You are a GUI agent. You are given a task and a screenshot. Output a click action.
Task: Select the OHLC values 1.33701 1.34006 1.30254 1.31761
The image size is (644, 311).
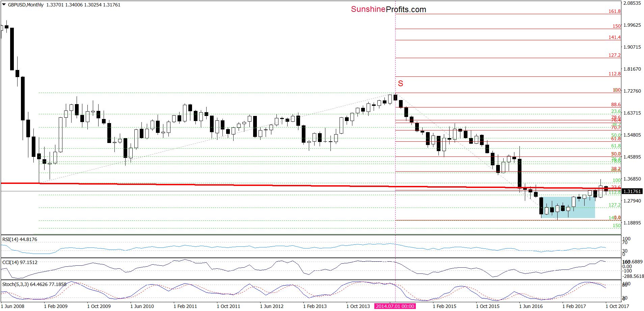coord(83,5)
